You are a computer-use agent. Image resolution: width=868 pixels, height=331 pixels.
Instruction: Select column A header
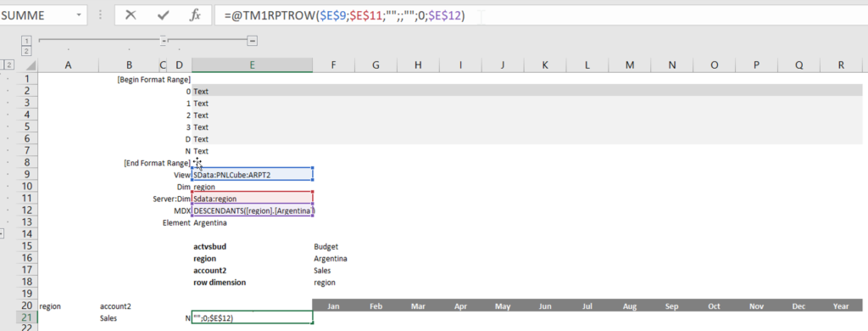pyautogui.click(x=68, y=65)
